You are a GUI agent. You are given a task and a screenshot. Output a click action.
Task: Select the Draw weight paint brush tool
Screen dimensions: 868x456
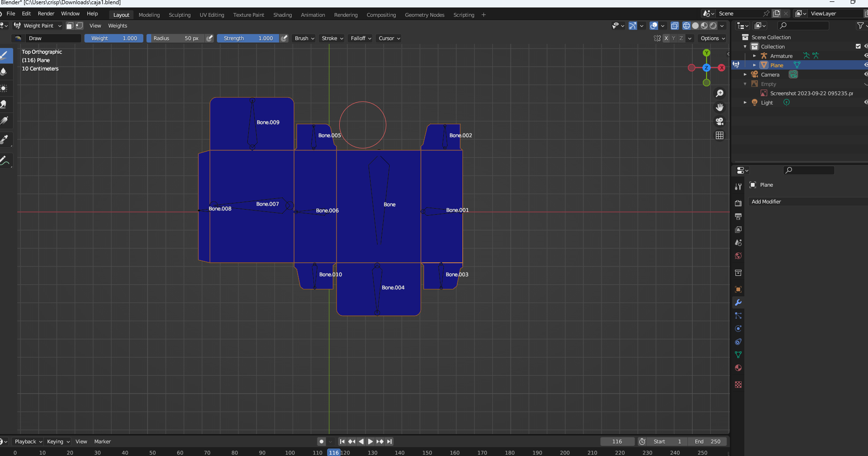[x=5, y=56]
